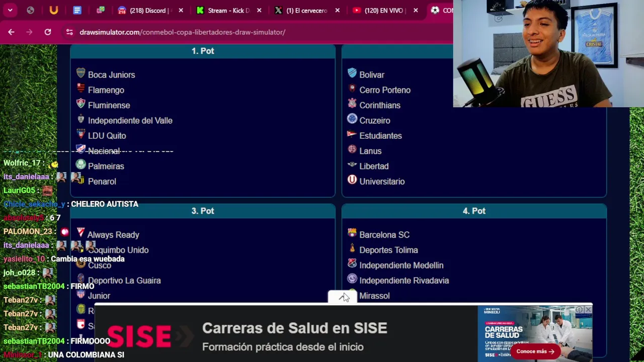Click the Universitario crest
This screenshot has width=644, height=362.
(352, 180)
